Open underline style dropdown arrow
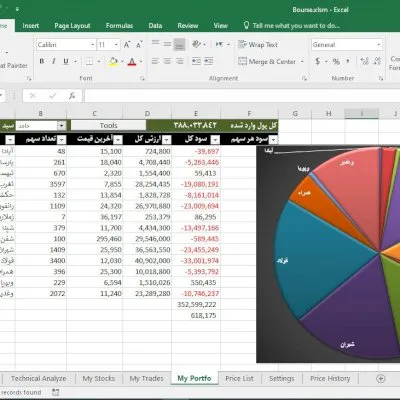The image size is (400, 400). coord(75,61)
